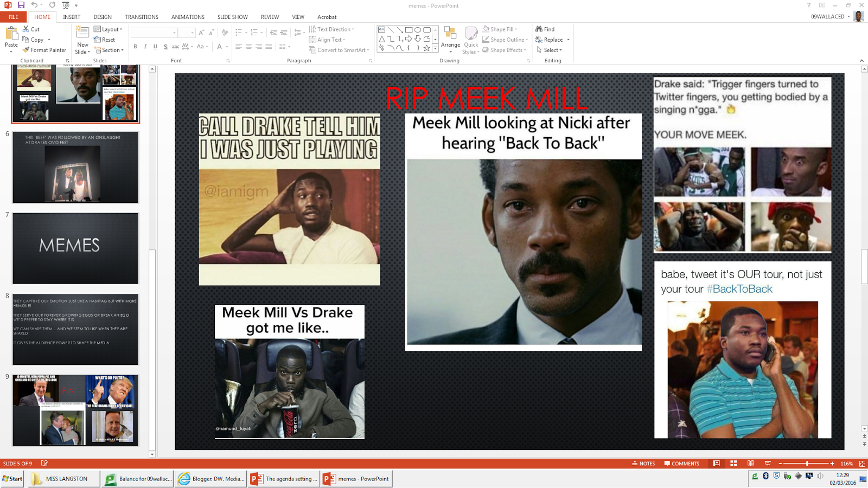Adjust the zoom slider handle
Screen dimensions: 868x488
click(807, 464)
